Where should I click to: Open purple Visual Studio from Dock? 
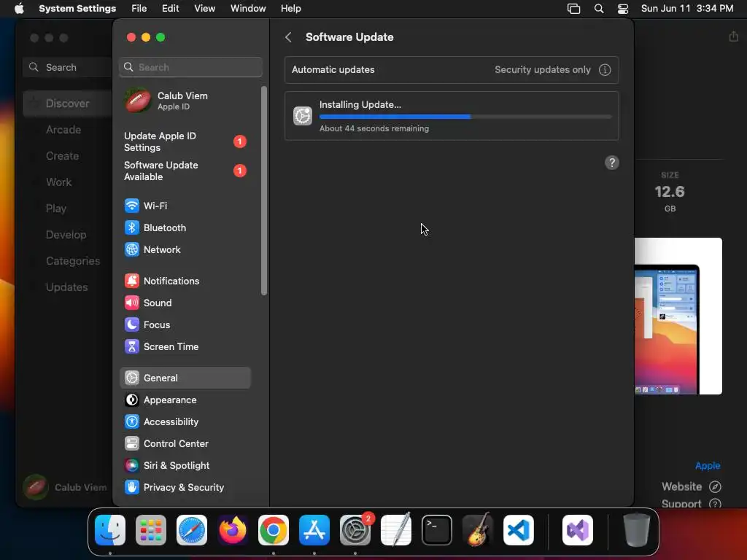[x=578, y=530]
